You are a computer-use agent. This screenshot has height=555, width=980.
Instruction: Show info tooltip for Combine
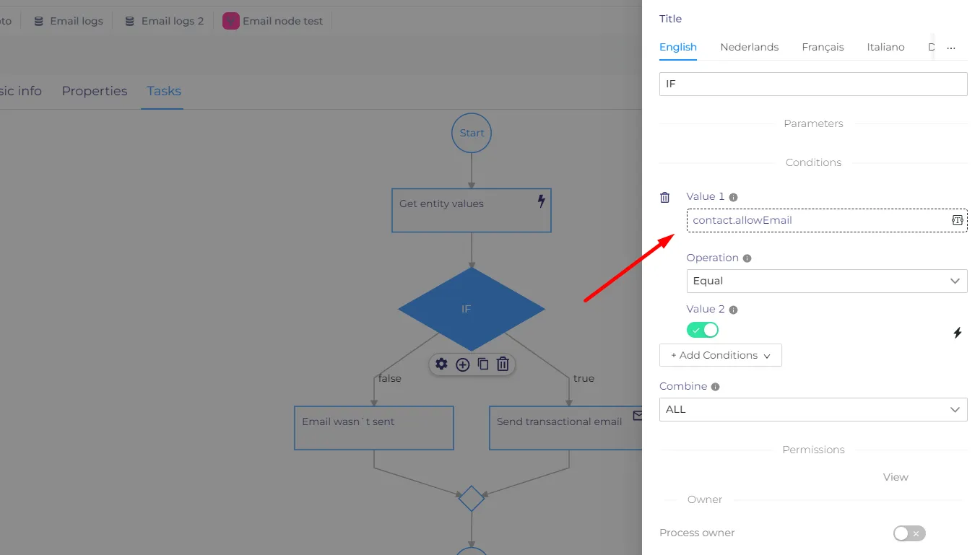click(716, 387)
